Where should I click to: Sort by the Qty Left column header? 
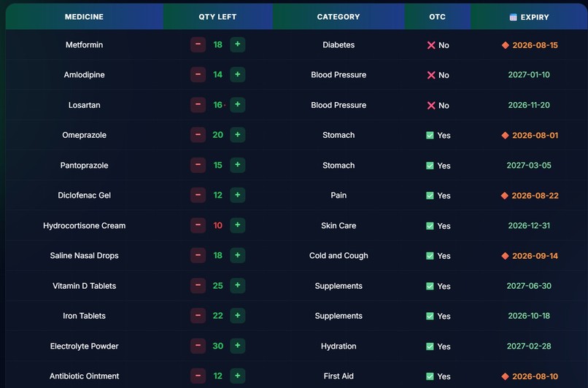click(217, 17)
